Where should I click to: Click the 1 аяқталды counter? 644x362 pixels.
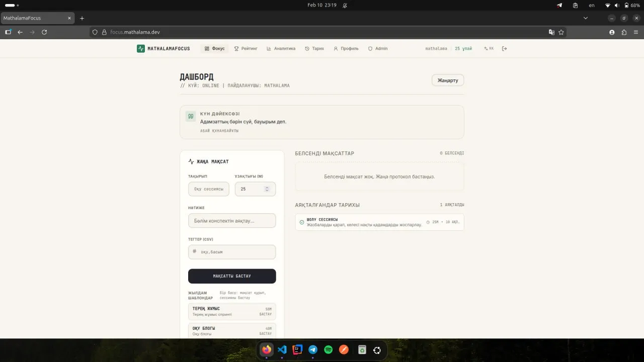pyautogui.click(x=452, y=205)
